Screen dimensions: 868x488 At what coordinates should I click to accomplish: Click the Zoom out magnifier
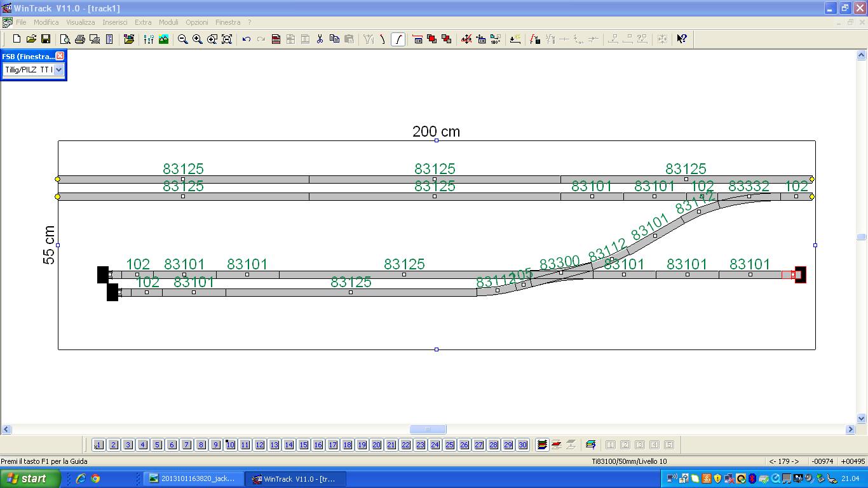coord(183,39)
